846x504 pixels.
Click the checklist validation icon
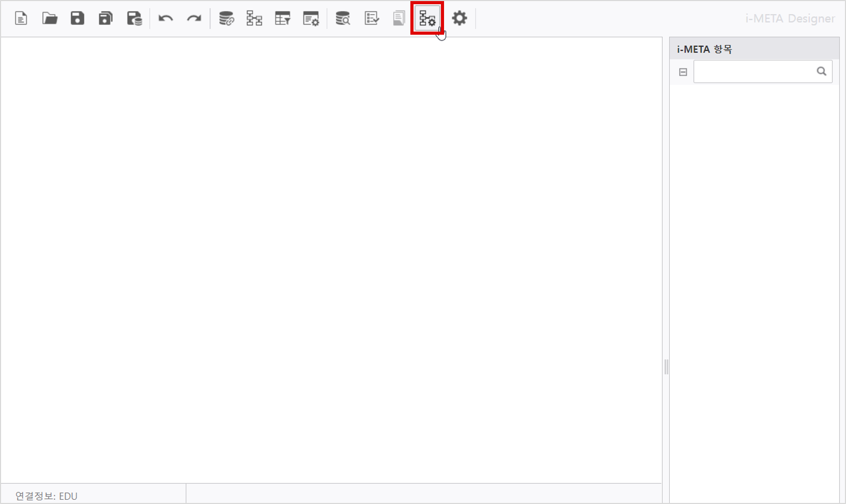(371, 18)
